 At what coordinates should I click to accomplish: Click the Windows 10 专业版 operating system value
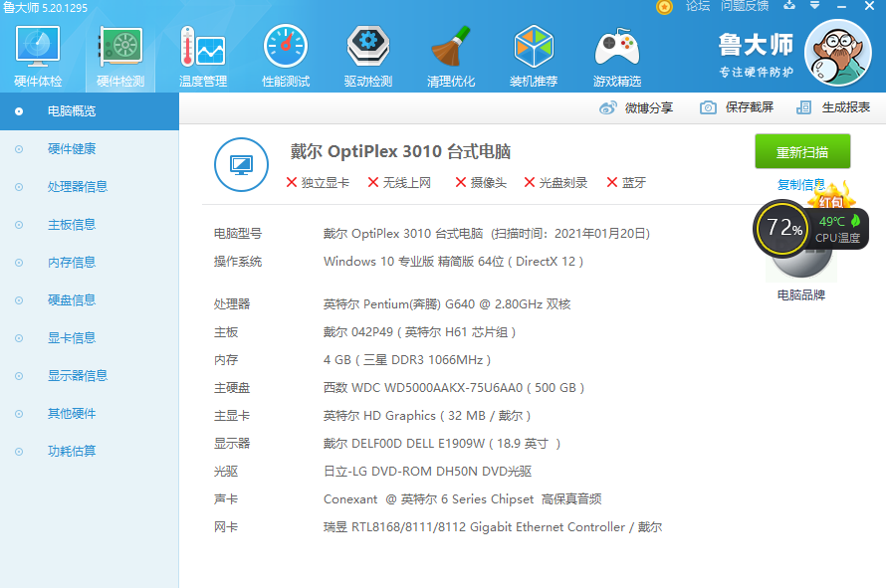[x=453, y=262]
